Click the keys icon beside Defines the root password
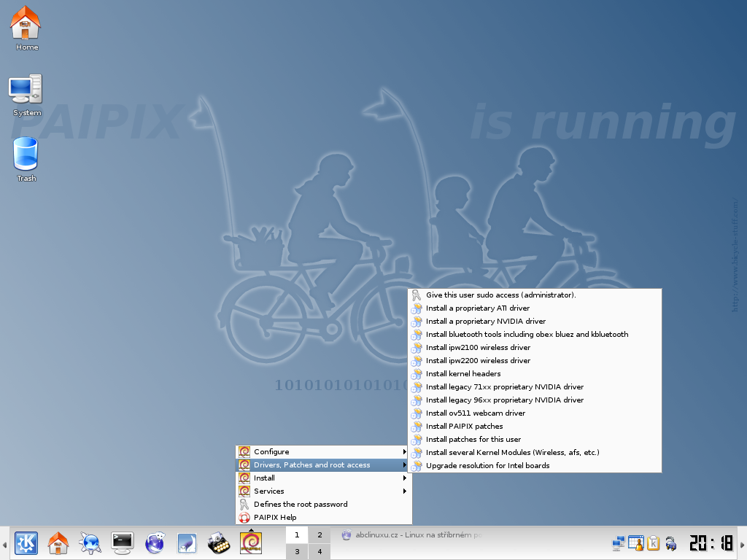747x560 pixels. 244,505
